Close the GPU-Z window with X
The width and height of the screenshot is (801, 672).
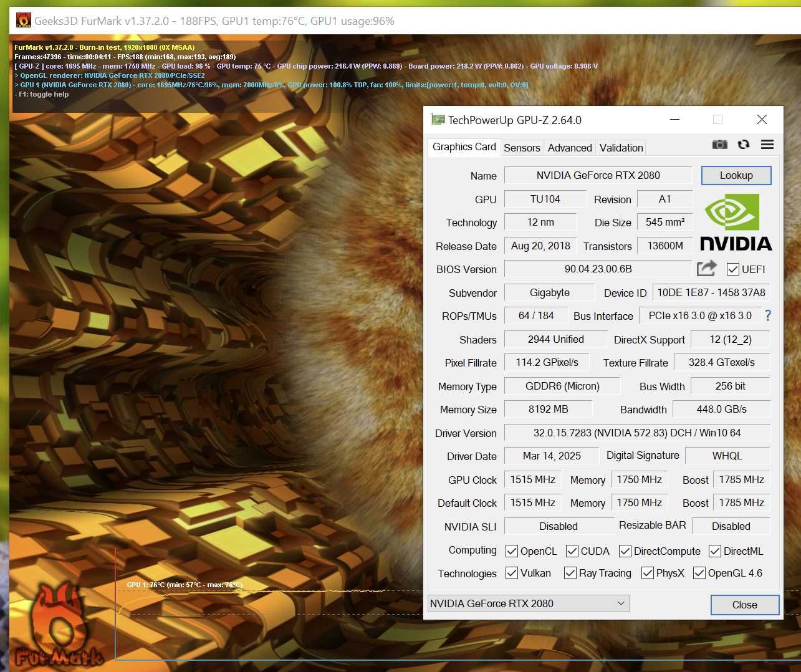click(x=762, y=120)
